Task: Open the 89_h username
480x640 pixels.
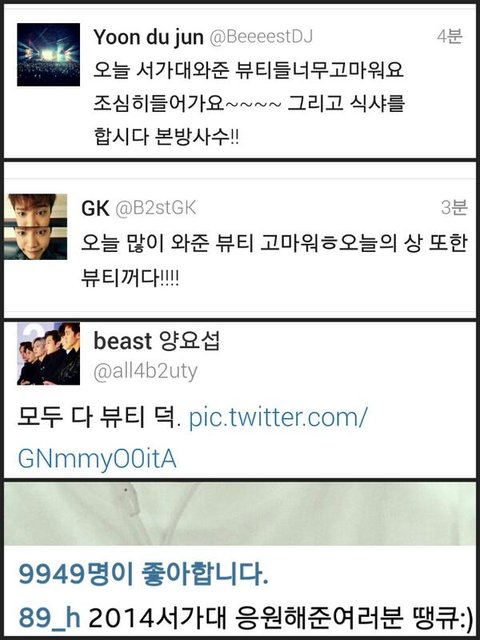Action: pyautogui.click(x=49, y=619)
